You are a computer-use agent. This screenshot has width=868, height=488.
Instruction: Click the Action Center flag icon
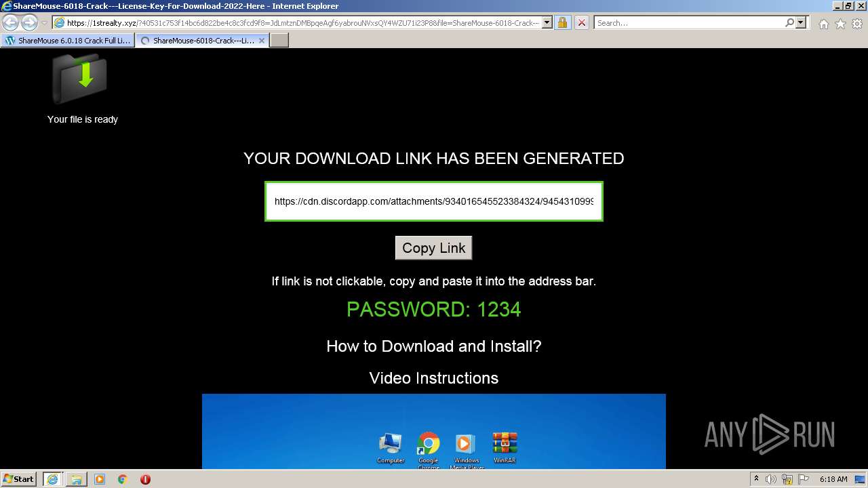coord(804,479)
